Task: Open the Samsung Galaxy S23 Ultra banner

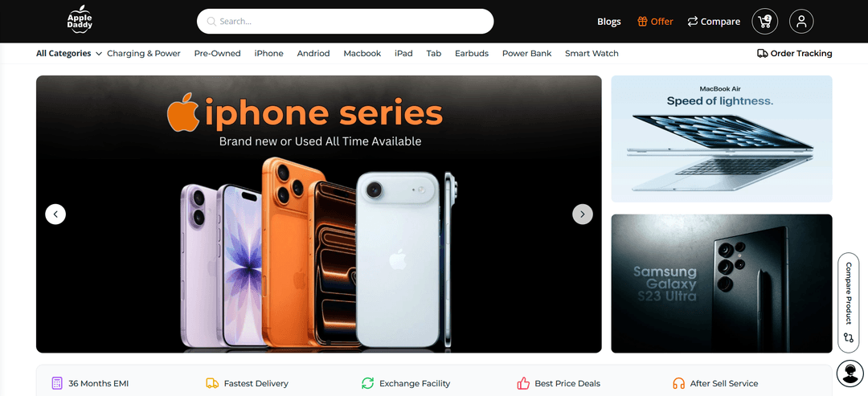Action: [x=721, y=284]
